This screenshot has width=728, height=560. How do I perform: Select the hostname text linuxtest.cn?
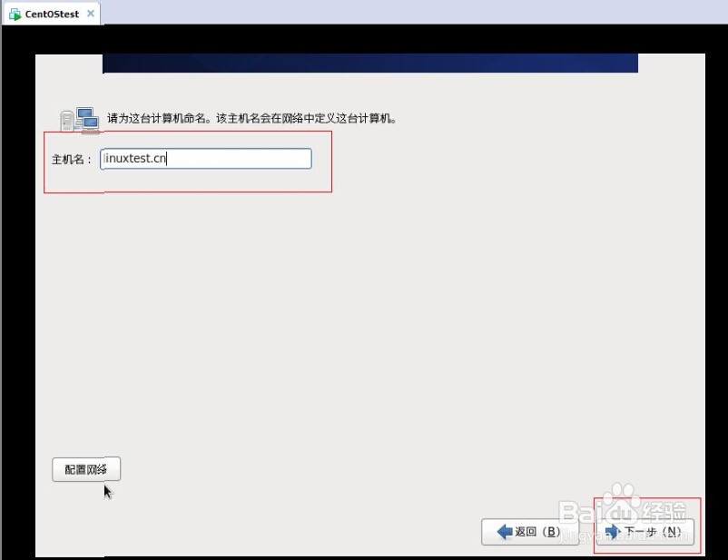click(x=136, y=158)
